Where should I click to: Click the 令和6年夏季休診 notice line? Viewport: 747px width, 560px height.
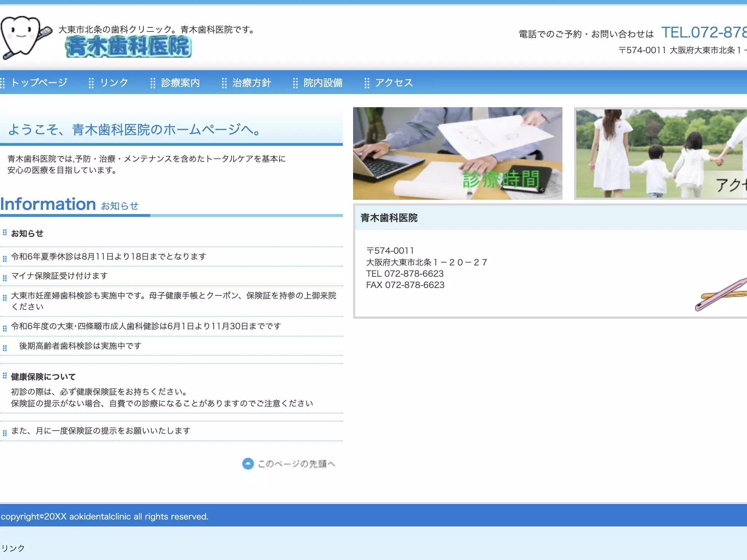tap(109, 256)
